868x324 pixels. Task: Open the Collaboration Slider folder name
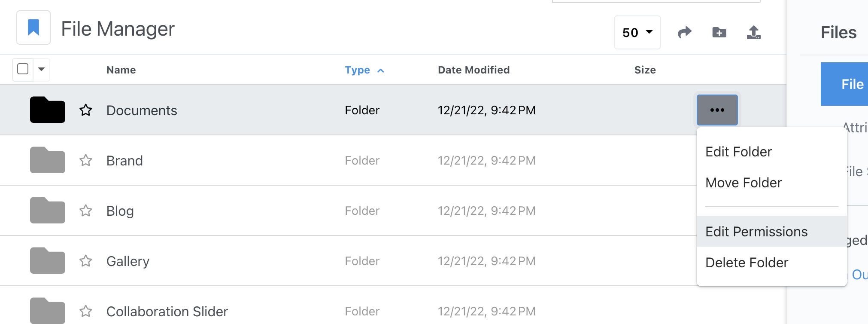(x=167, y=311)
